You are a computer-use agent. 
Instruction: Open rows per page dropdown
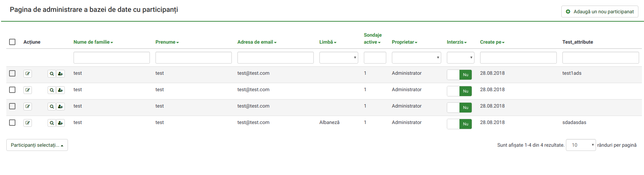[x=580, y=145]
